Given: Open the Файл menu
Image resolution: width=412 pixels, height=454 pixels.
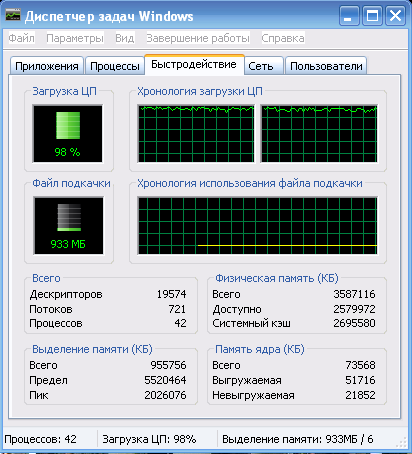Looking at the screenshot, I should click(x=21, y=38).
